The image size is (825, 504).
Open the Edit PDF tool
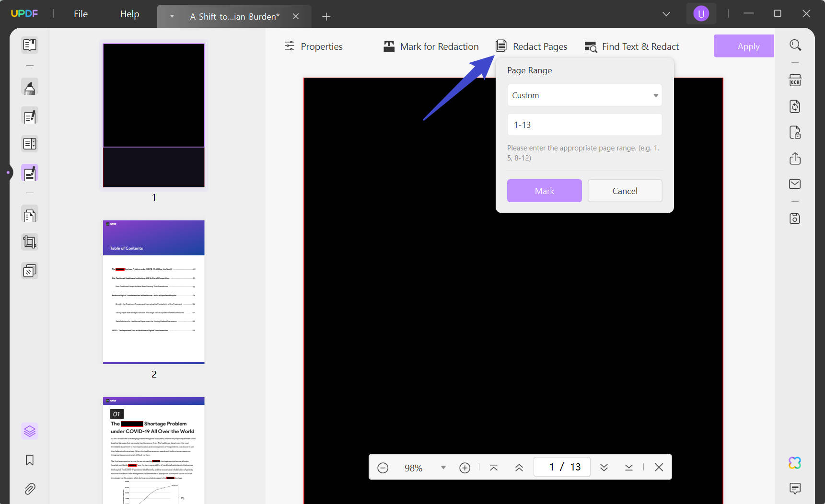tap(30, 116)
